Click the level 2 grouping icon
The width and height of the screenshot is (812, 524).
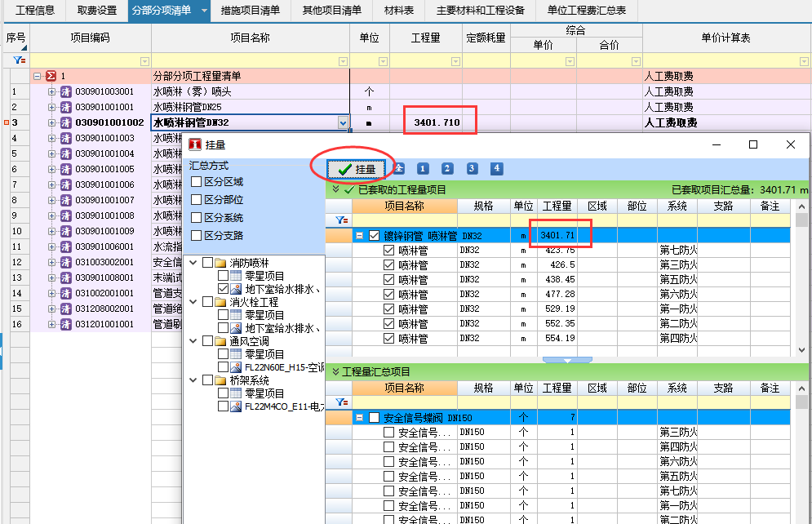pos(447,168)
